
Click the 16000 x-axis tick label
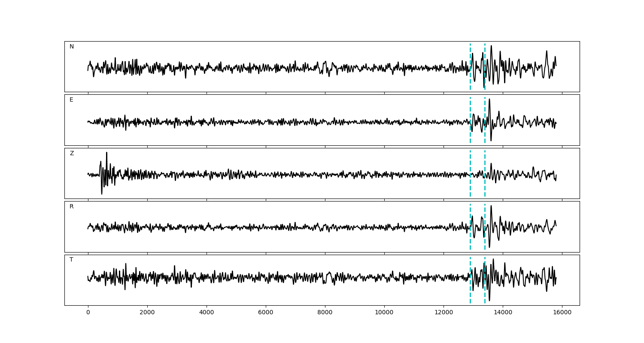(562, 313)
